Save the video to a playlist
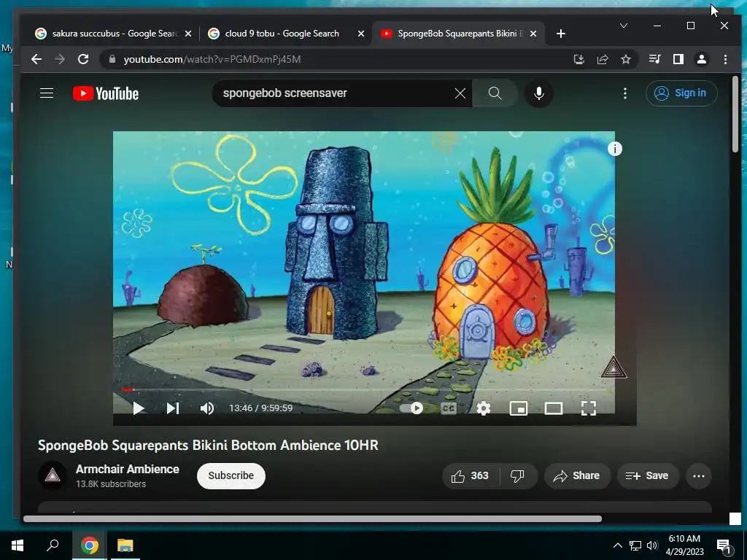The image size is (747, 560). pyautogui.click(x=648, y=475)
